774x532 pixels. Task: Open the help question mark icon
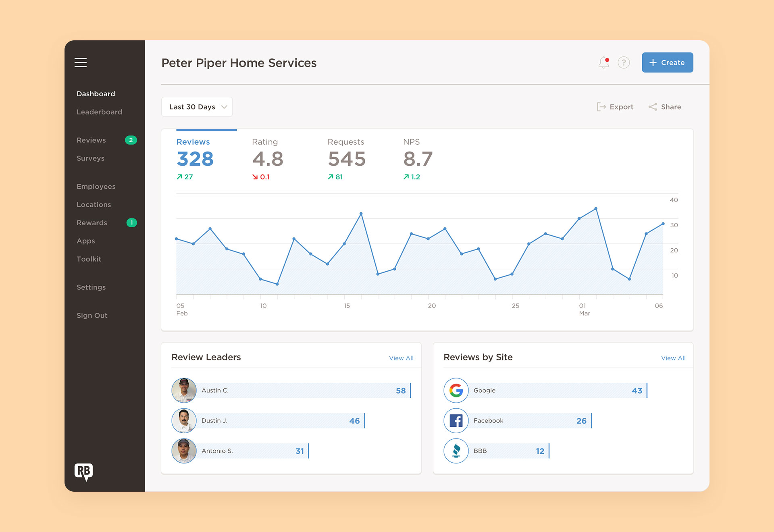624,62
